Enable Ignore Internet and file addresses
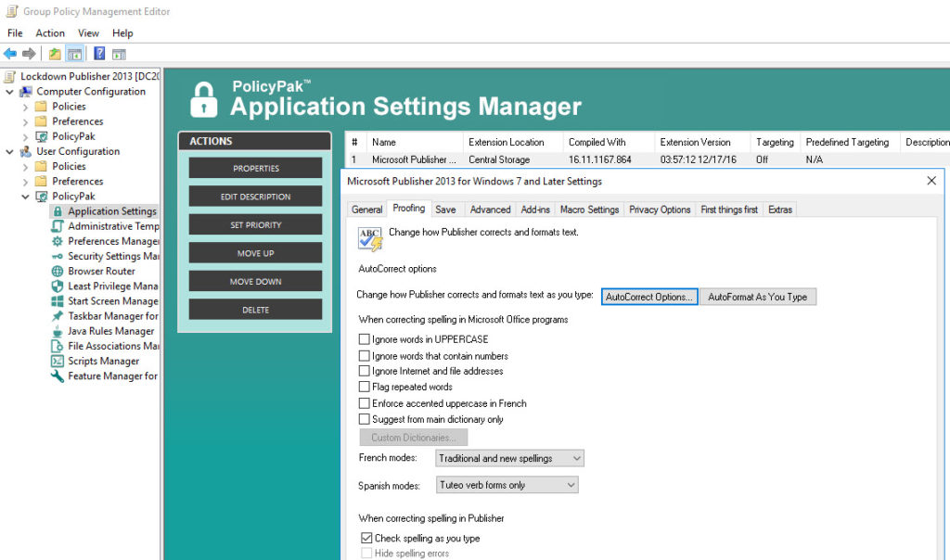The image size is (950, 560). (x=364, y=371)
